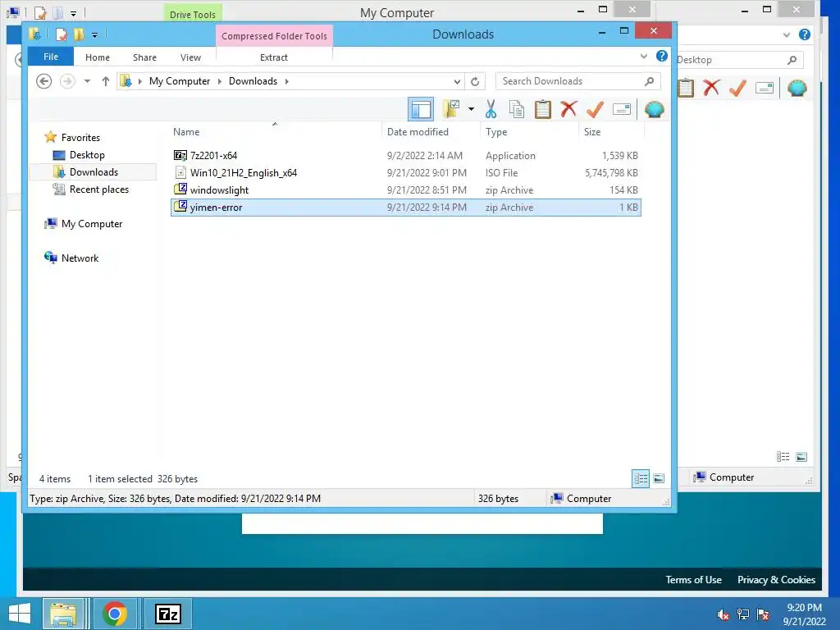Open Google Chrome from the taskbar
The image size is (840, 630).
[x=115, y=614]
